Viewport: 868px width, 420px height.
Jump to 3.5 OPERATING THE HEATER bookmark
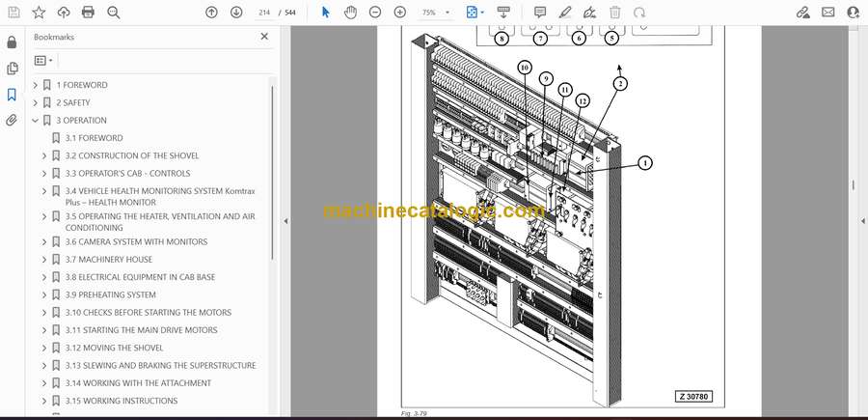coord(160,222)
